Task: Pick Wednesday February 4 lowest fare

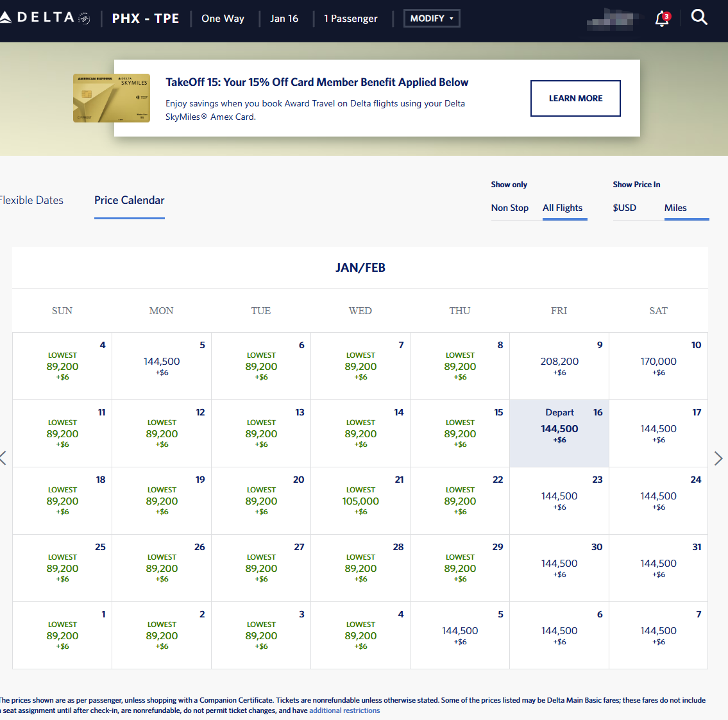Action: (x=360, y=635)
